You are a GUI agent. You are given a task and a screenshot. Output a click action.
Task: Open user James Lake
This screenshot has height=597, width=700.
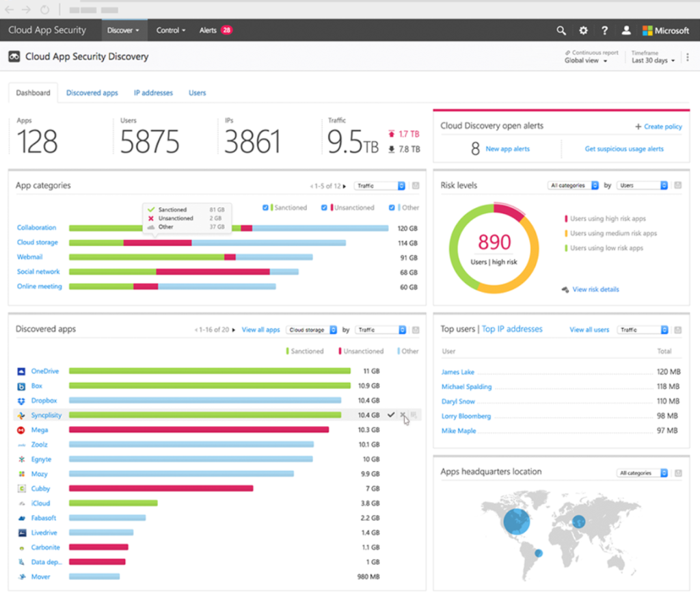457,372
